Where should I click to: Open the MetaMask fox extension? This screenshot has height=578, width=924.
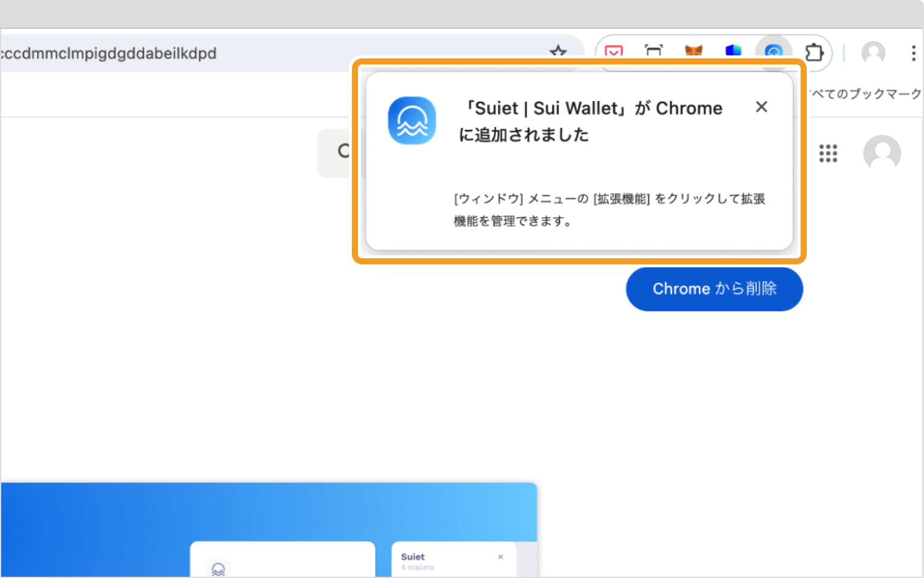694,52
